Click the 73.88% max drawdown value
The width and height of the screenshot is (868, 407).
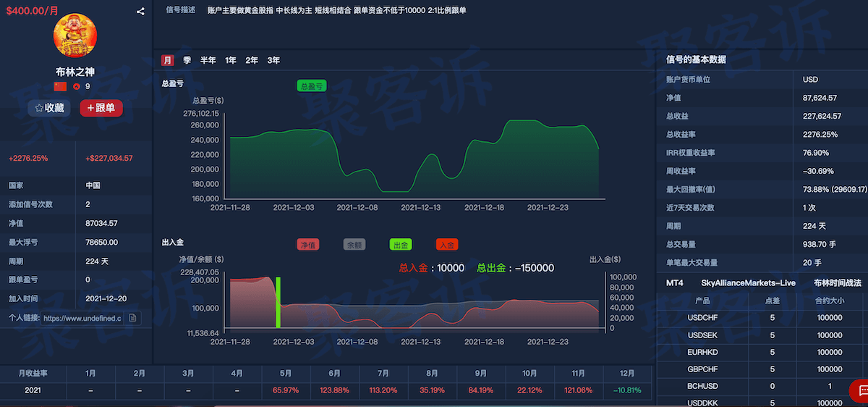835,190
